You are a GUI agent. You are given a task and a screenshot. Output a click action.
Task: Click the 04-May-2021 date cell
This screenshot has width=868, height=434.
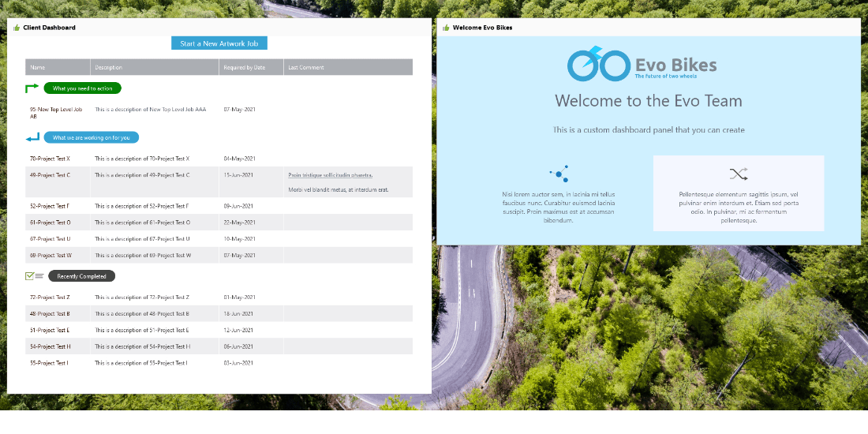240,159
